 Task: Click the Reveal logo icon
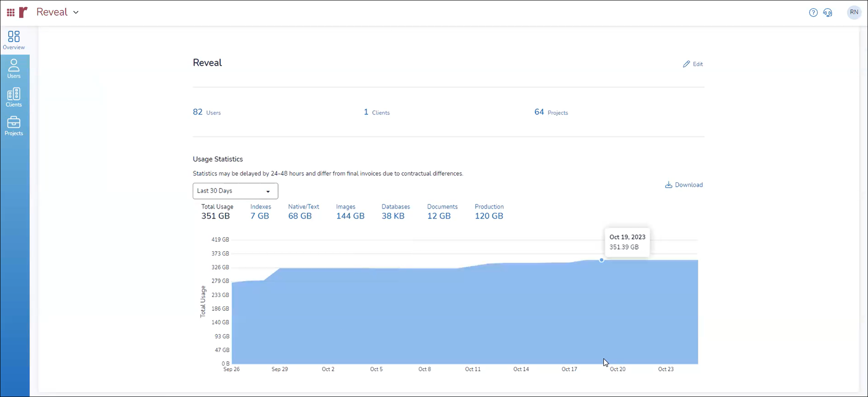pos(23,12)
